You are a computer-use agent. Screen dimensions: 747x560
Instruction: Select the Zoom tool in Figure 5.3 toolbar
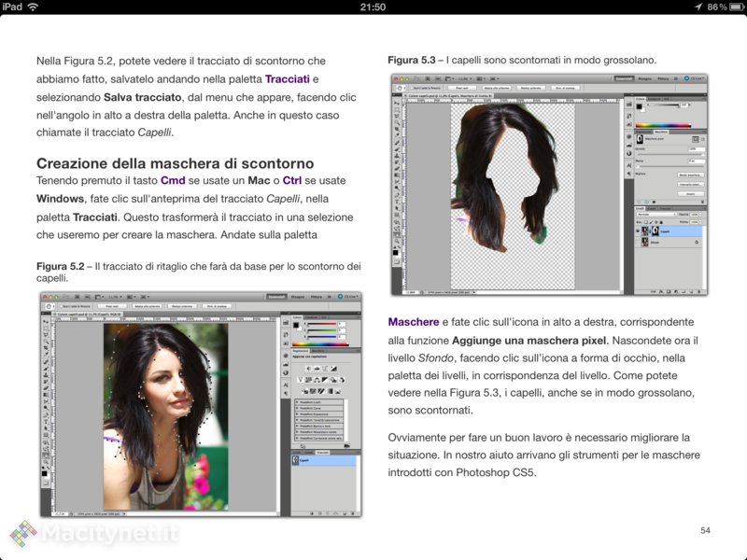click(x=397, y=241)
